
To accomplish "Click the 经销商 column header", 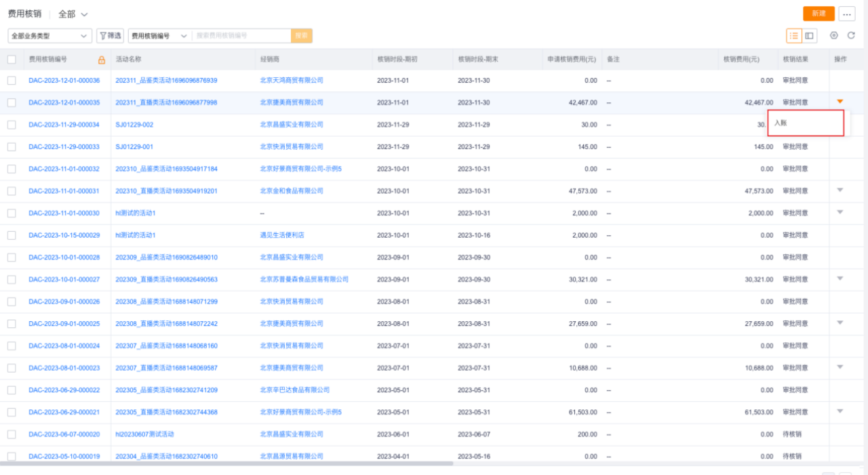I will coord(270,60).
